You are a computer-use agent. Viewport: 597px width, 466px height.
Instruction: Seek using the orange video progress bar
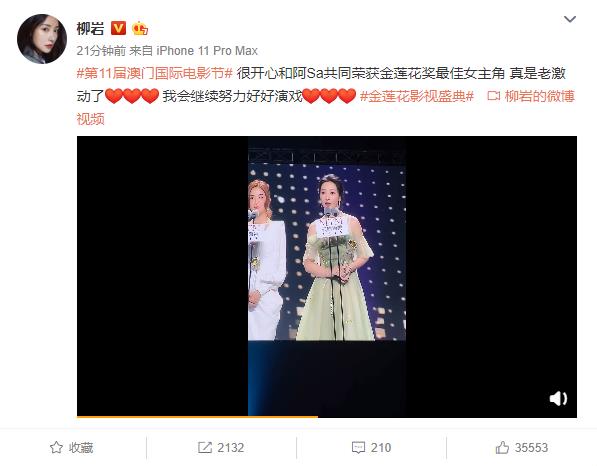tap(327, 417)
